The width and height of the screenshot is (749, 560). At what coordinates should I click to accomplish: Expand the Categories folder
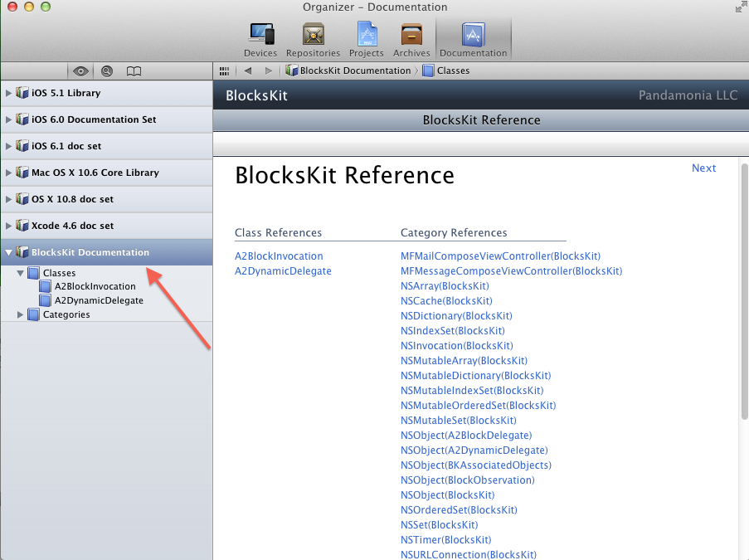click(20, 314)
